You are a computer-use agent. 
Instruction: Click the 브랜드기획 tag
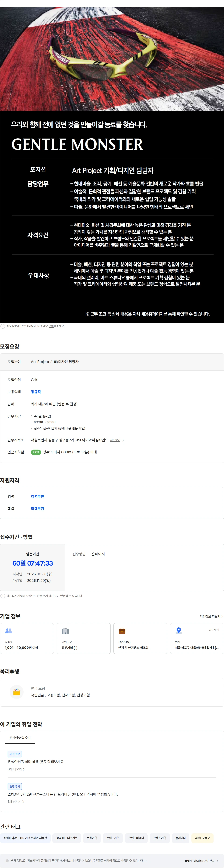tap(113, 838)
